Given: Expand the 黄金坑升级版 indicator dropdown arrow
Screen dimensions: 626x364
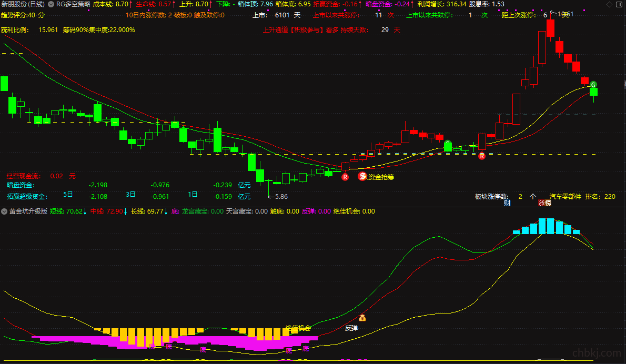Looking at the screenshot, I should point(4,211).
